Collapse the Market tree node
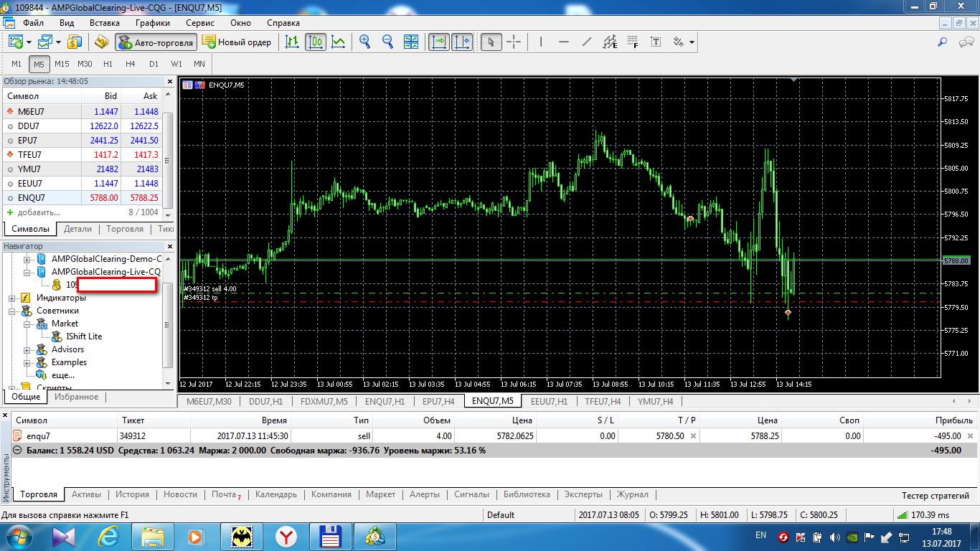This screenshot has height=551, width=980. click(x=28, y=324)
